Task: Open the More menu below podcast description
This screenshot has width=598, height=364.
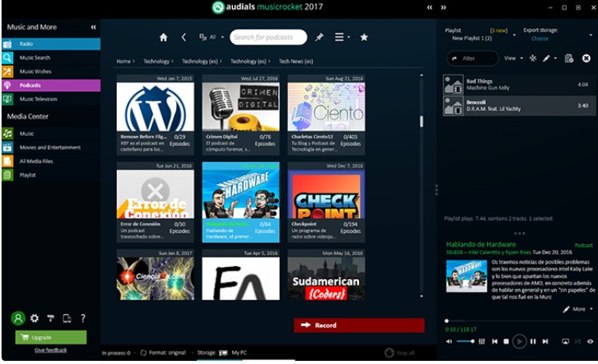Action: click(x=578, y=309)
